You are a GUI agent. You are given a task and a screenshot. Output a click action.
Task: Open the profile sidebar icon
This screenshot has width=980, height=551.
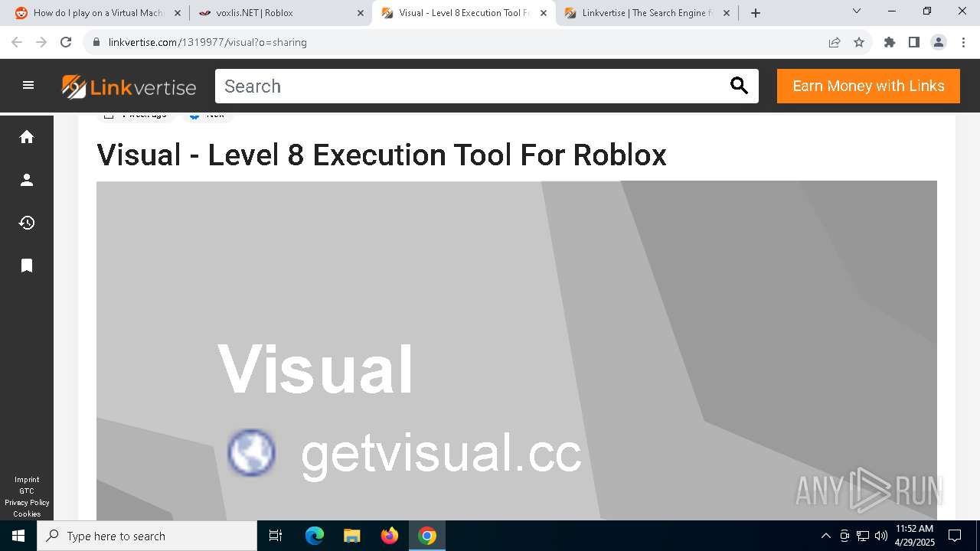[27, 180]
